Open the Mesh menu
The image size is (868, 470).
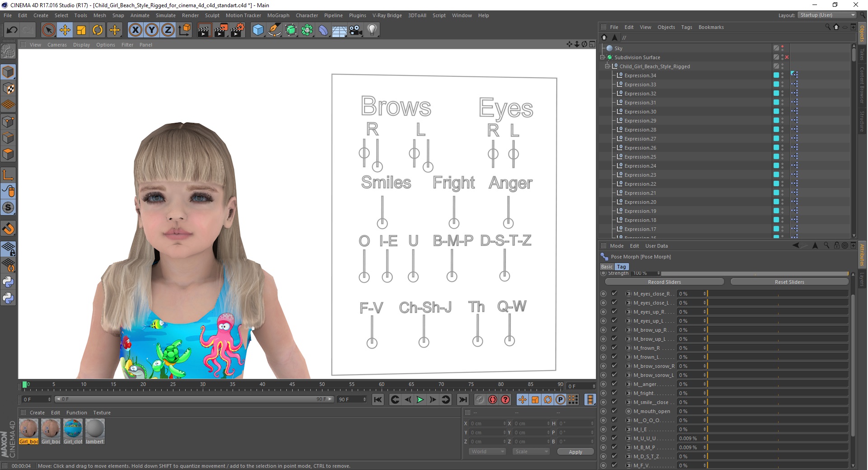click(99, 15)
